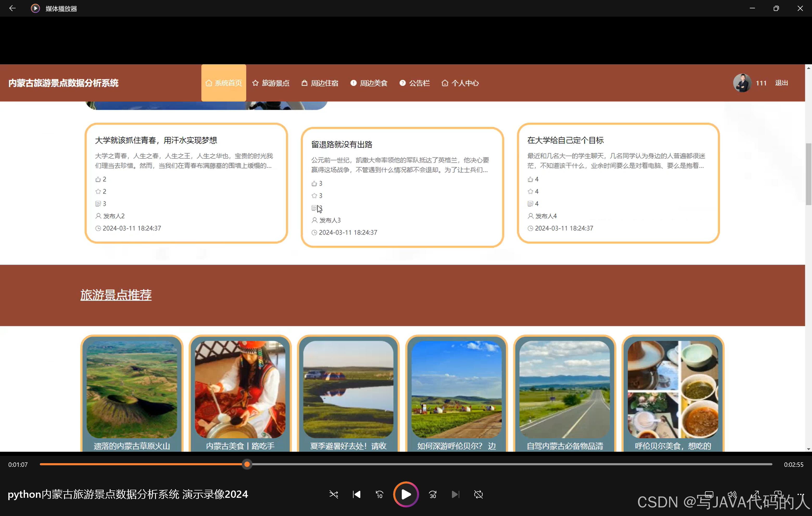This screenshot has width=812, height=516.
Task: Click the media player app icon in the title bar
Action: click(35, 8)
